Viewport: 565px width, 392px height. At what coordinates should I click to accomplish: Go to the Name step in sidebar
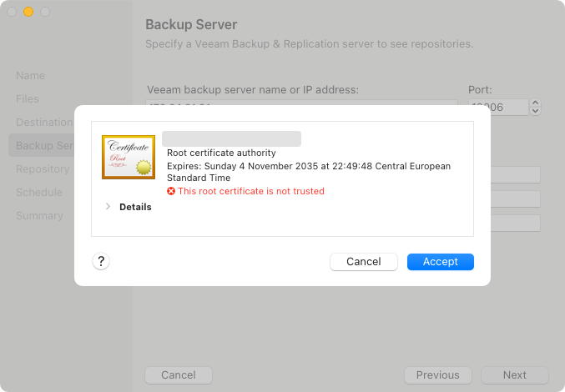pyautogui.click(x=30, y=76)
